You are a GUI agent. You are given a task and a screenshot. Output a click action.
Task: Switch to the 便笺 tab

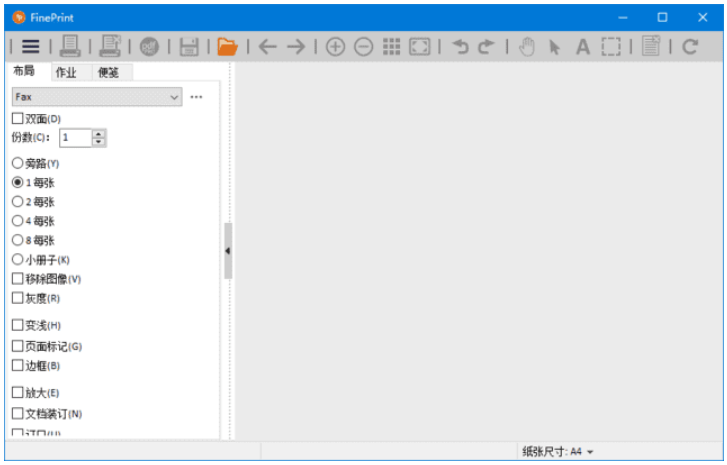pos(107,72)
